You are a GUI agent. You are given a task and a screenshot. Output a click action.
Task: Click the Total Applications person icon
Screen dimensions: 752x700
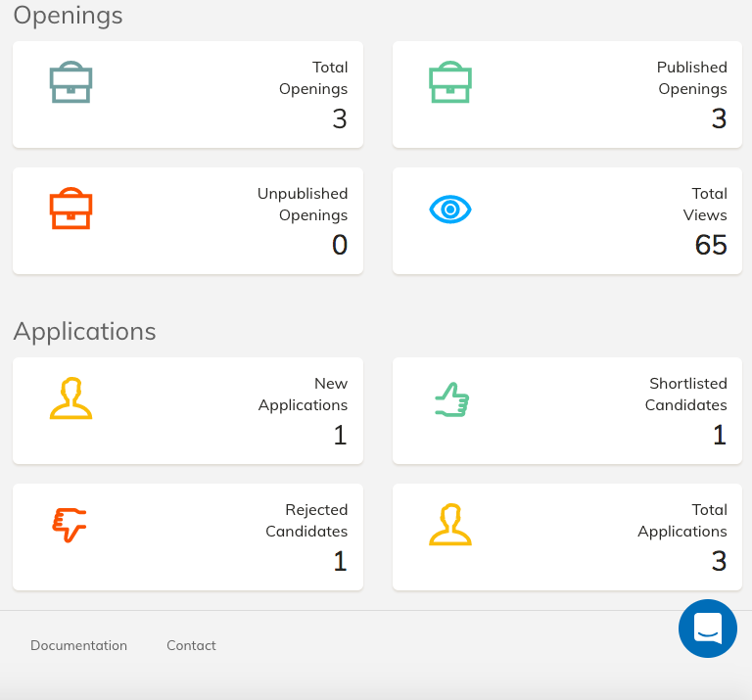pyautogui.click(x=450, y=525)
